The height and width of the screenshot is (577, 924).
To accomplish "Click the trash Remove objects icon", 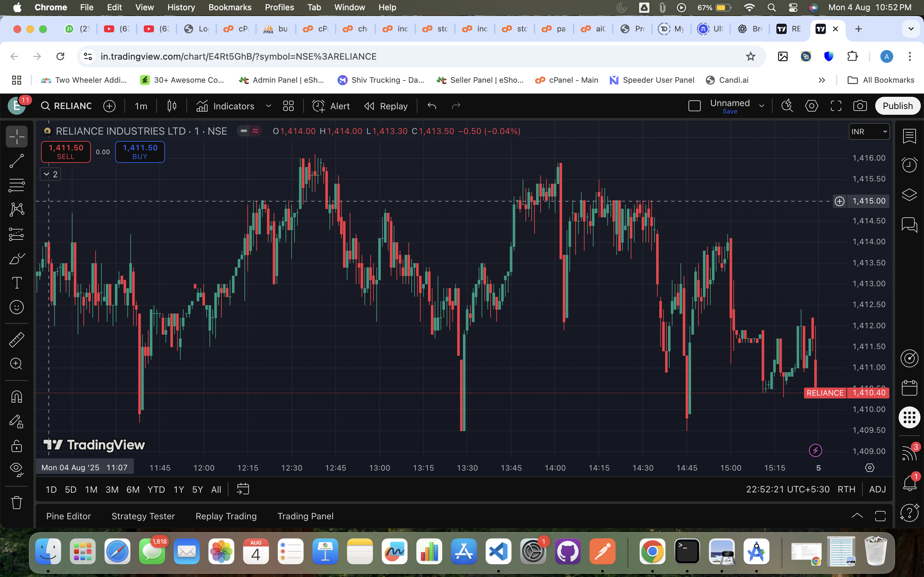I will [x=16, y=503].
